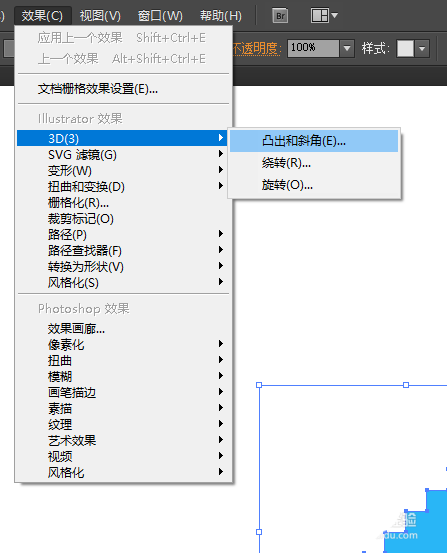Expand the Photoshop 风格化 submenu without shortcut
This screenshot has height=553, width=447.
point(123,472)
